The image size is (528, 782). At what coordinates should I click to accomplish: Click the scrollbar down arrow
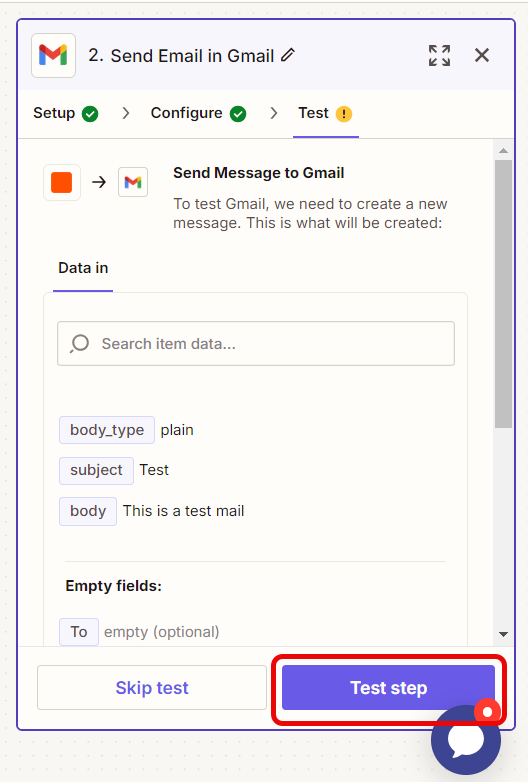pos(504,634)
